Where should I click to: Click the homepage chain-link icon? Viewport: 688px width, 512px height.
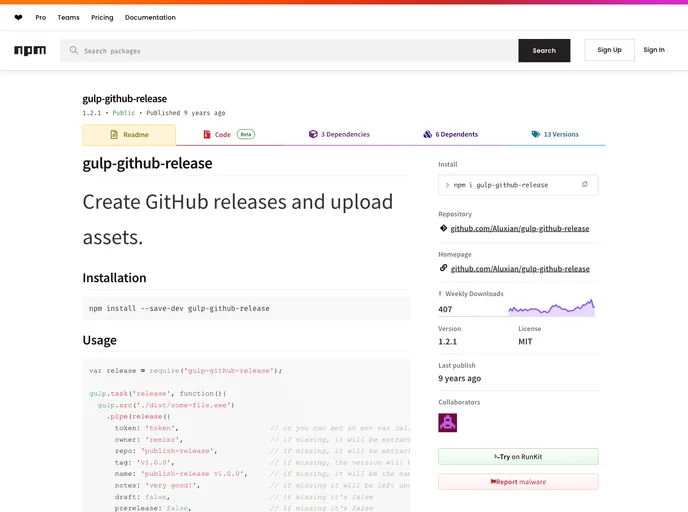pyautogui.click(x=443, y=268)
